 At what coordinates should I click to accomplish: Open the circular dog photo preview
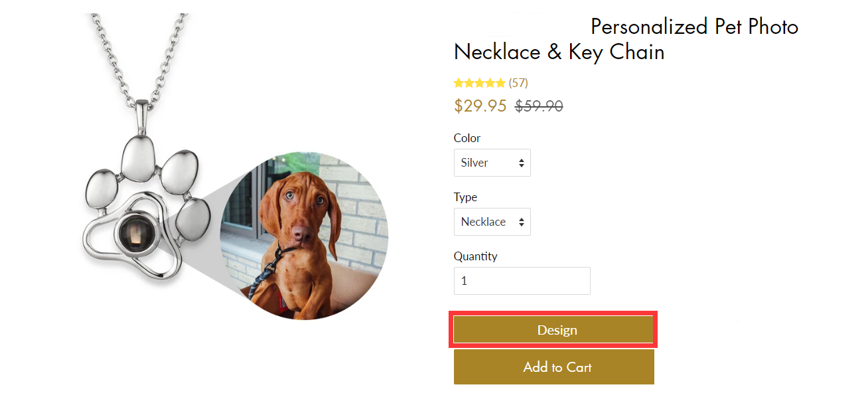point(304,235)
